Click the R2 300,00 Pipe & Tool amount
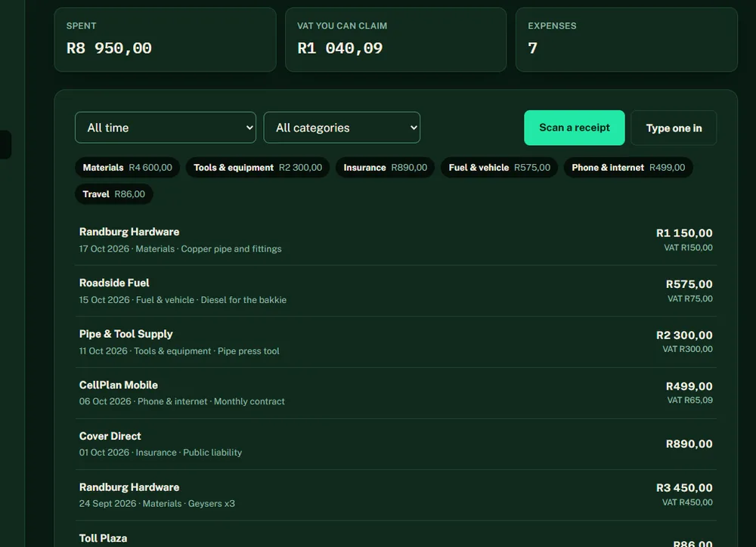This screenshot has height=547, width=756. pyautogui.click(x=684, y=335)
